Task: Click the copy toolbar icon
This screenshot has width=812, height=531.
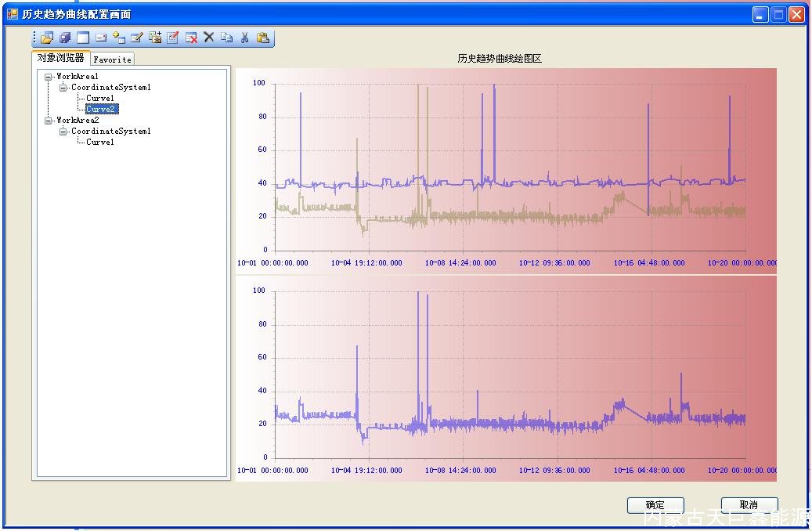Action: pyautogui.click(x=226, y=38)
